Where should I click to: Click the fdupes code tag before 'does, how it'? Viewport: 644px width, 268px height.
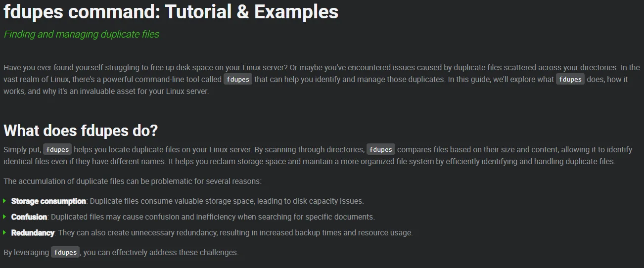[x=570, y=79]
